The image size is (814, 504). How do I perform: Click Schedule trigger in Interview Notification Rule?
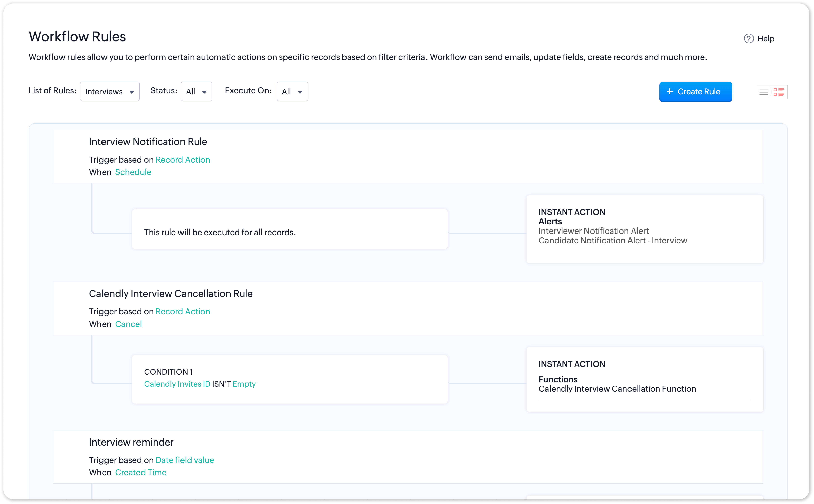pyautogui.click(x=133, y=172)
